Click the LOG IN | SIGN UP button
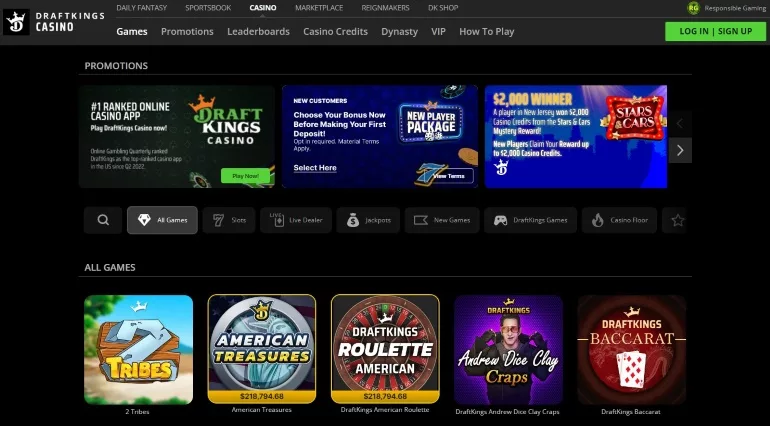The image size is (770, 426). click(715, 31)
